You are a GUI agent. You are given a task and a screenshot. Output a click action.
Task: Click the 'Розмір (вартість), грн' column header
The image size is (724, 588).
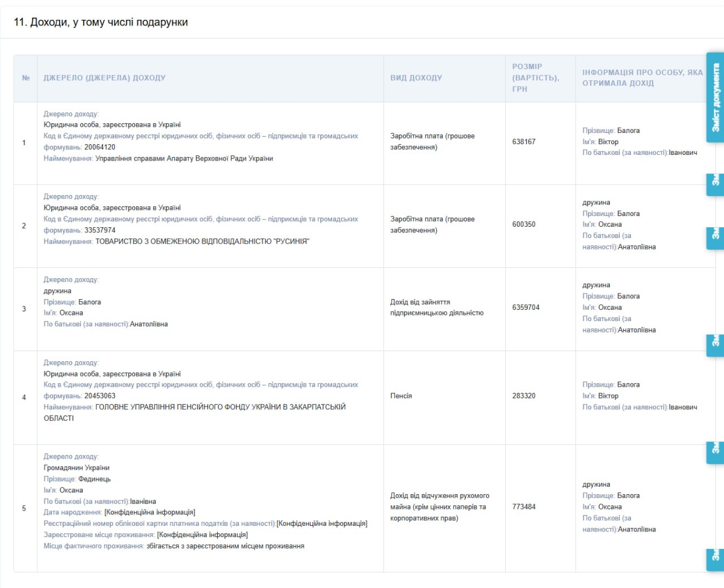pos(535,77)
